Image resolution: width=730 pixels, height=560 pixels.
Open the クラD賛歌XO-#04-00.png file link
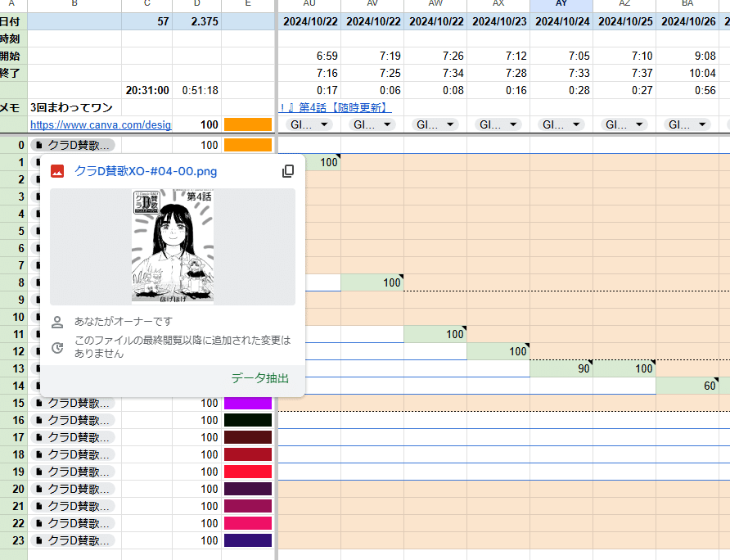(146, 171)
